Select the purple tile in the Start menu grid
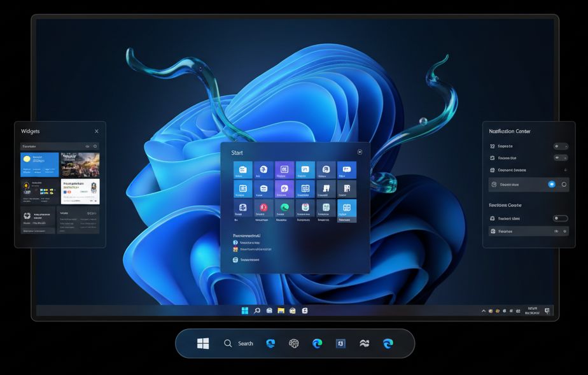This screenshot has height=375, width=588. (284, 188)
